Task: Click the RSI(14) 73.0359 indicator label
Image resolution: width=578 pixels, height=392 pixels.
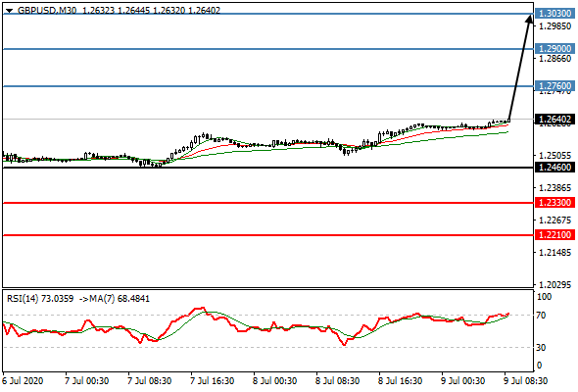Action: coord(40,298)
